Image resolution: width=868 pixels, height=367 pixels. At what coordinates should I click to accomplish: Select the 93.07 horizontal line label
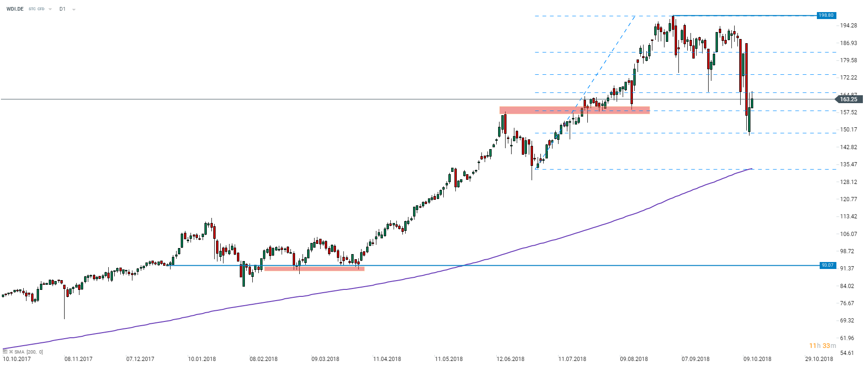(x=828, y=265)
